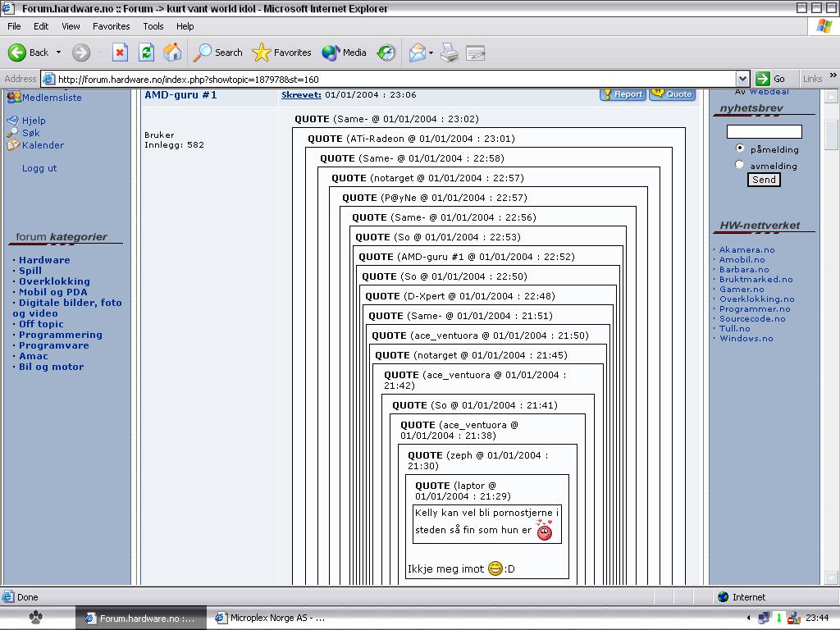This screenshot has width=840, height=630.
Task: Click the Back navigation arrow icon
Action: tap(17, 52)
